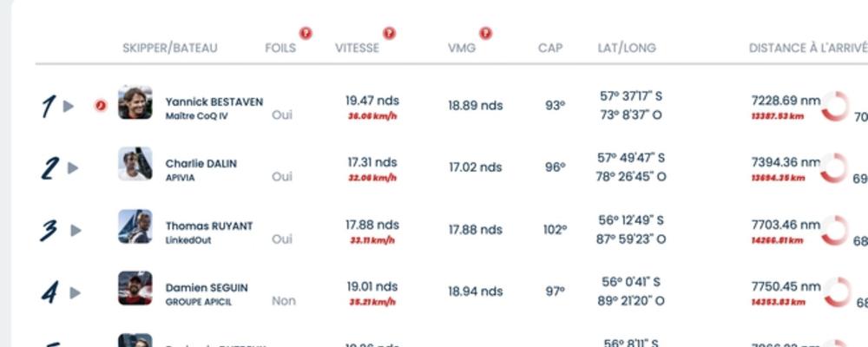Click the help icon above VMG column
This screenshot has height=347, width=868.
click(x=485, y=33)
